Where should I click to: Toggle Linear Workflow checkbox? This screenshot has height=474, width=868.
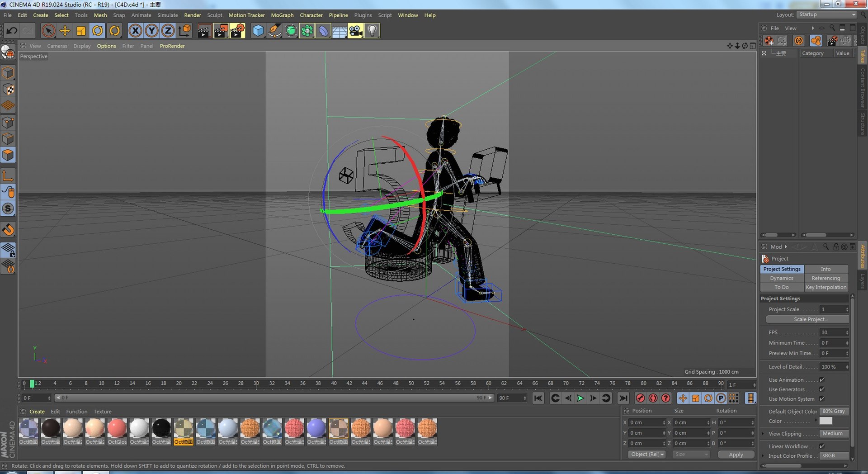tap(822, 446)
